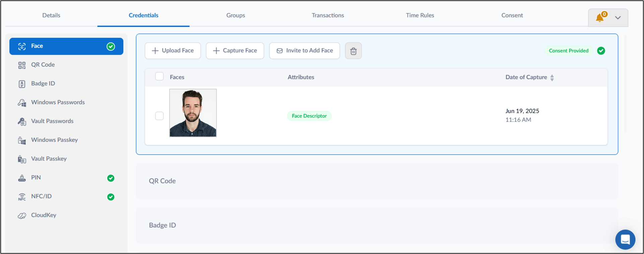
Task: Switch to the Groups tab
Action: [236, 15]
